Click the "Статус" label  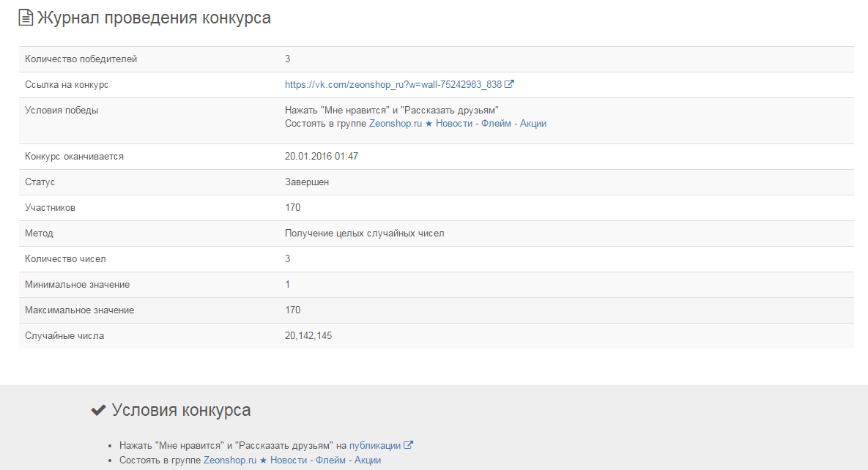point(40,182)
